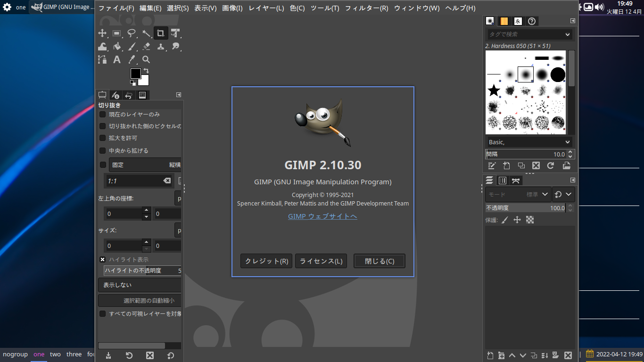The width and height of the screenshot is (644, 362).
Task: Clear the 1:1 ratio field
Action: tap(167, 181)
